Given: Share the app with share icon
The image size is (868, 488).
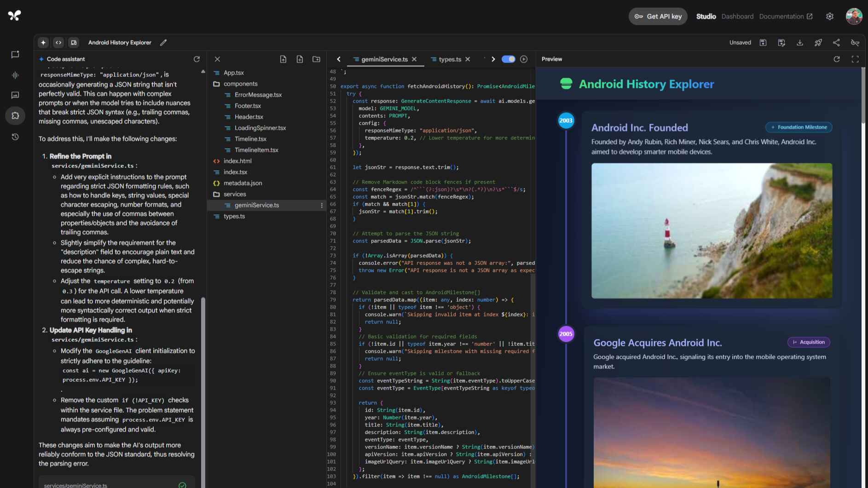Looking at the screenshot, I should click(x=836, y=42).
